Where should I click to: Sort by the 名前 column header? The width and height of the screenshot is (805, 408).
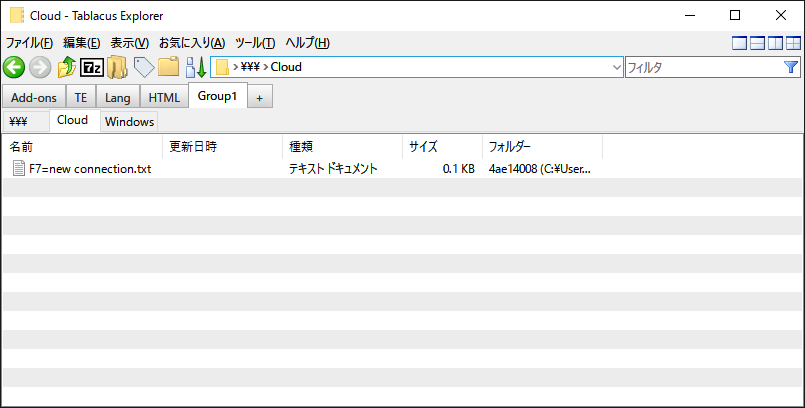tap(83, 147)
